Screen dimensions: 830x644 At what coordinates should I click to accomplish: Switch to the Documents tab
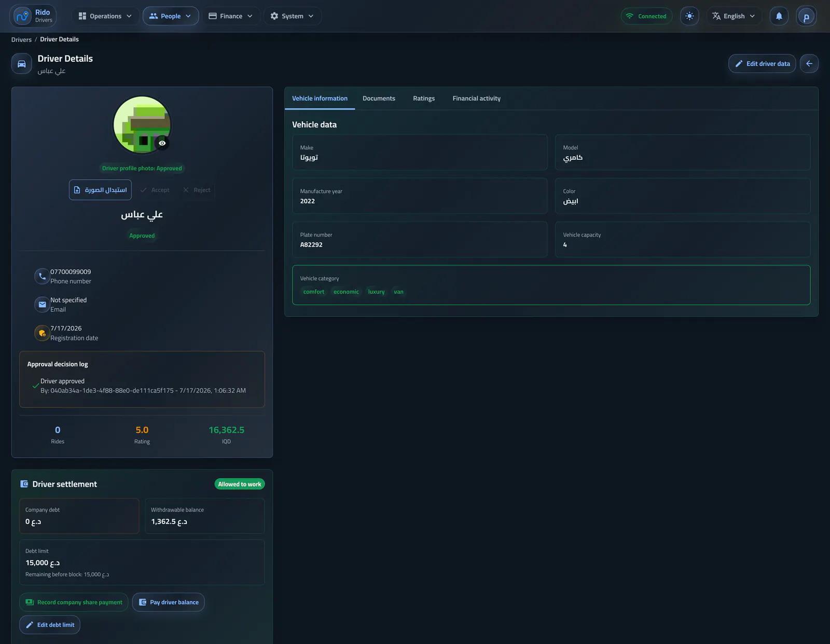click(379, 99)
